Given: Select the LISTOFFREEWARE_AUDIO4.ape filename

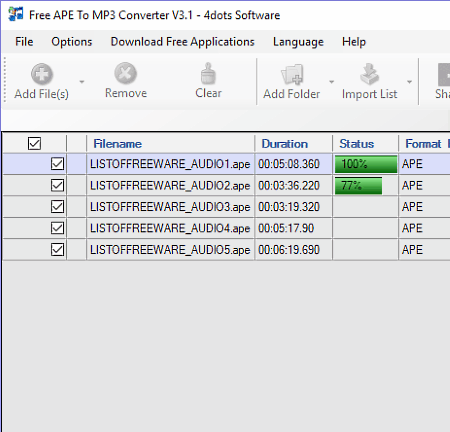Looking at the screenshot, I should coord(170,228).
